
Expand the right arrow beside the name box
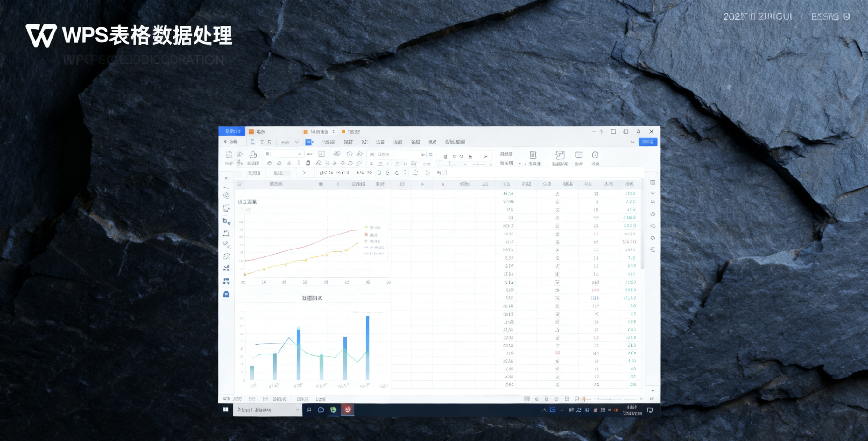[x=304, y=173]
